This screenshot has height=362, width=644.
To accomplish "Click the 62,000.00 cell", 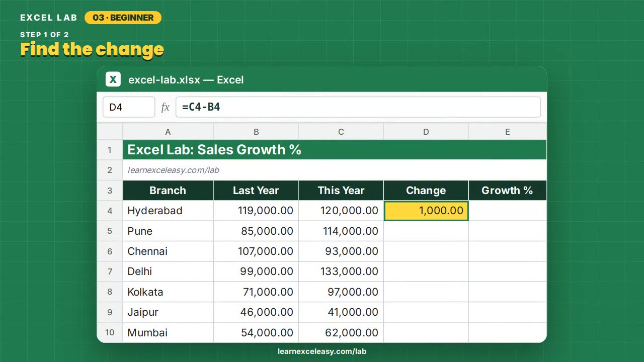I will pyautogui.click(x=341, y=332).
